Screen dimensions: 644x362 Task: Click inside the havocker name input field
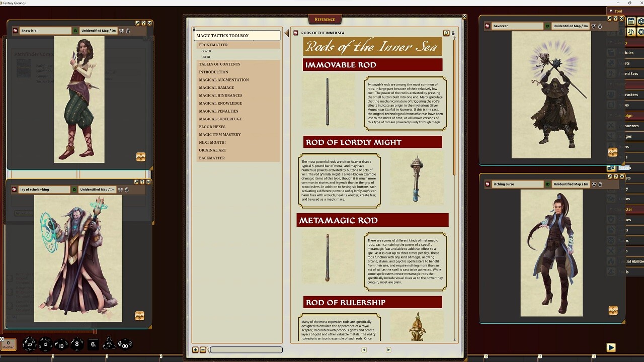518,26
